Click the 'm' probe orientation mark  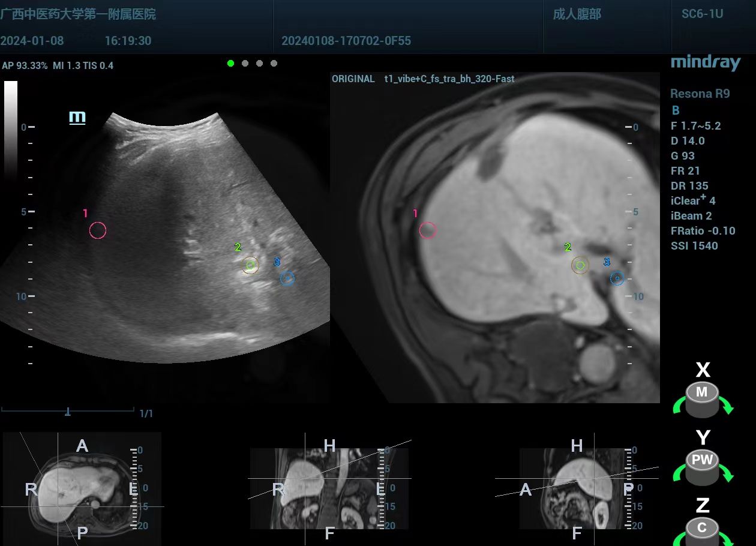(77, 117)
